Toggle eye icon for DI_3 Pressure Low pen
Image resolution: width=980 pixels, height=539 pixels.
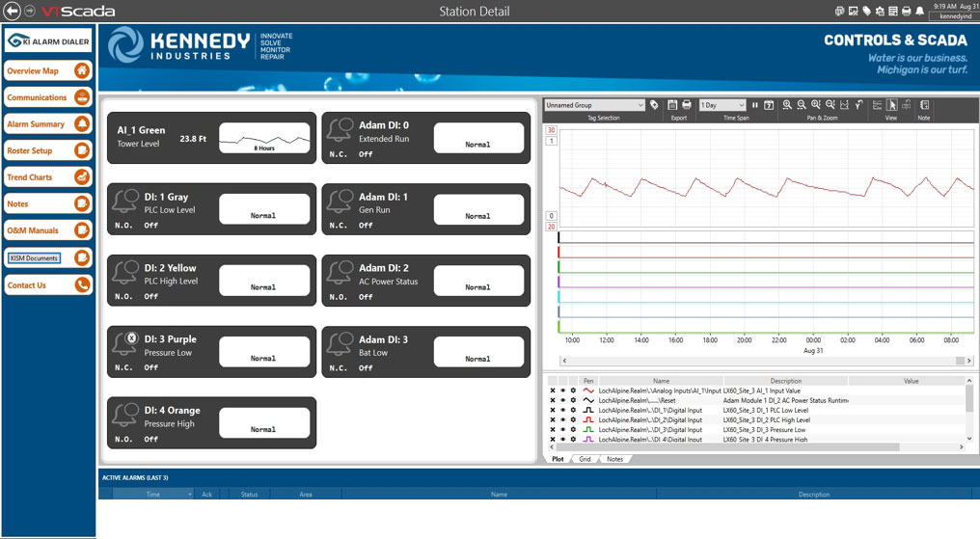pos(562,429)
